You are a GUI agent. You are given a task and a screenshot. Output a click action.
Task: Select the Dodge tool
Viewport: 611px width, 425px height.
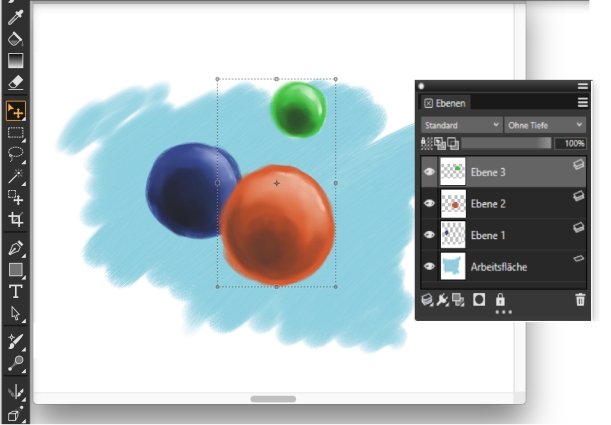coord(16,363)
